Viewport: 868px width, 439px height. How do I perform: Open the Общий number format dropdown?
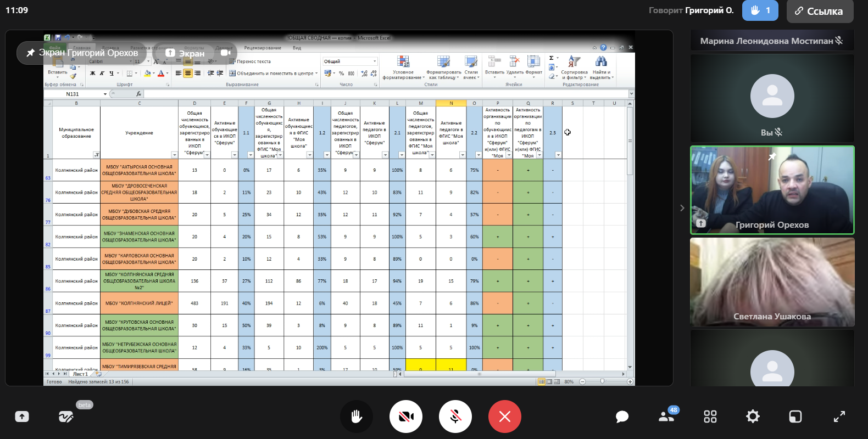[x=375, y=61]
